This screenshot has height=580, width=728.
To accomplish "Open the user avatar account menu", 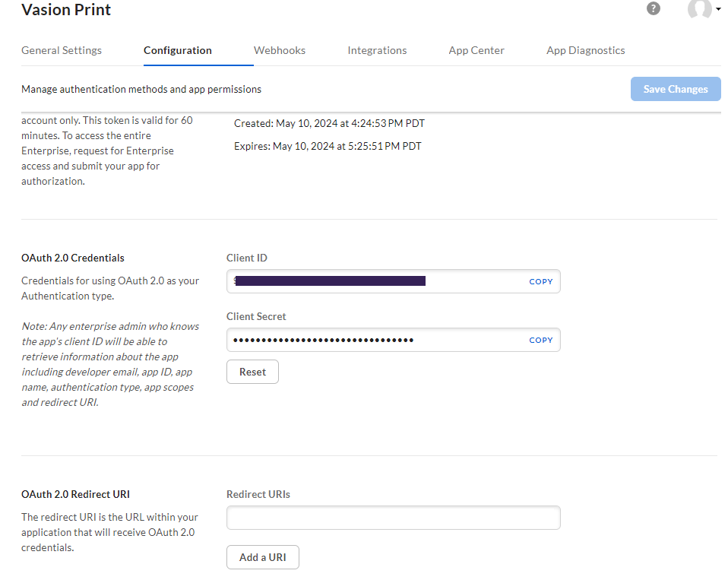I will (x=699, y=8).
